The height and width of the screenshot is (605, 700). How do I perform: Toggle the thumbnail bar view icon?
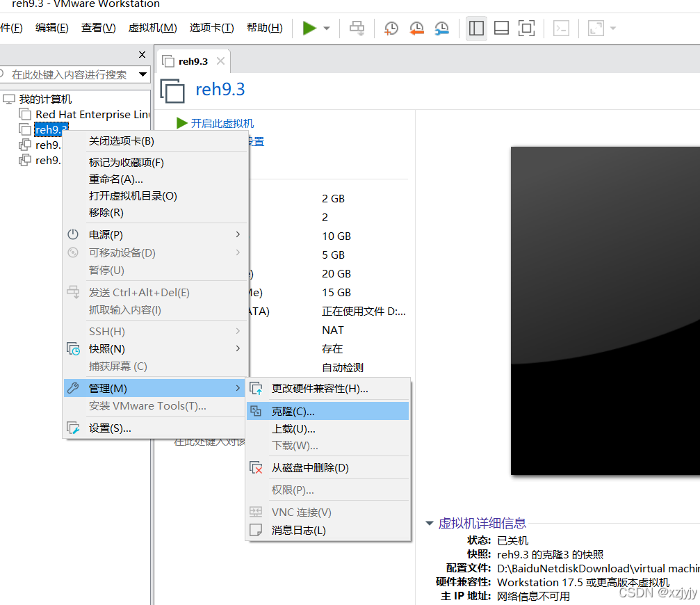point(501,28)
